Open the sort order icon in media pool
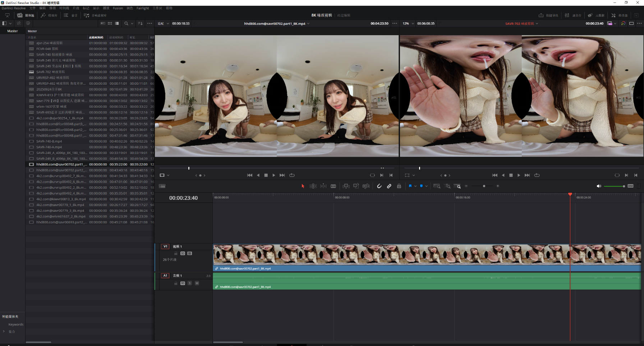Image resolution: width=644 pixels, height=346 pixels. (140, 23)
